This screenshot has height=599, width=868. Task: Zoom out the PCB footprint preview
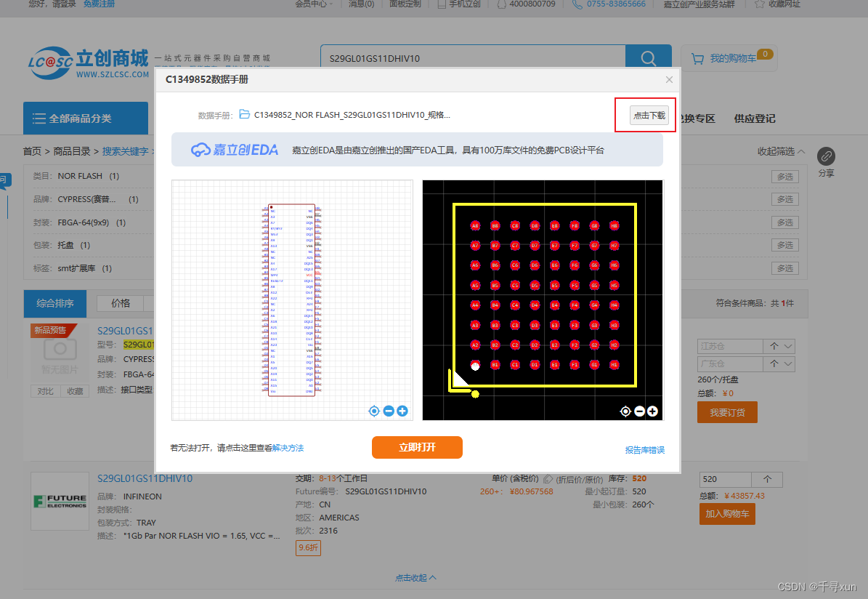point(639,411)
